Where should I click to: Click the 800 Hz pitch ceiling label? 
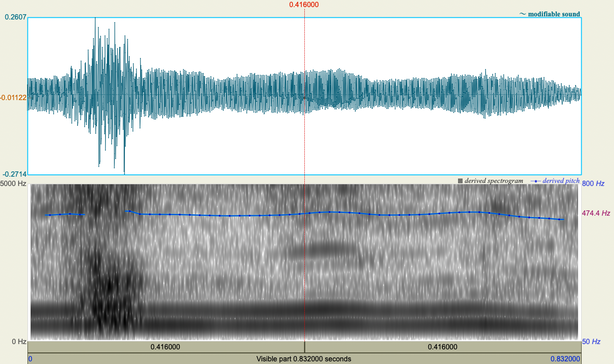pyautogui.click(x=594, y=183)
